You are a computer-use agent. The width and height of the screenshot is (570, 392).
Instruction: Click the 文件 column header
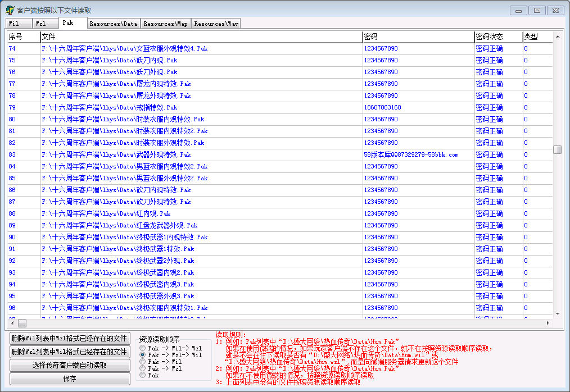[x=201, y=37]
